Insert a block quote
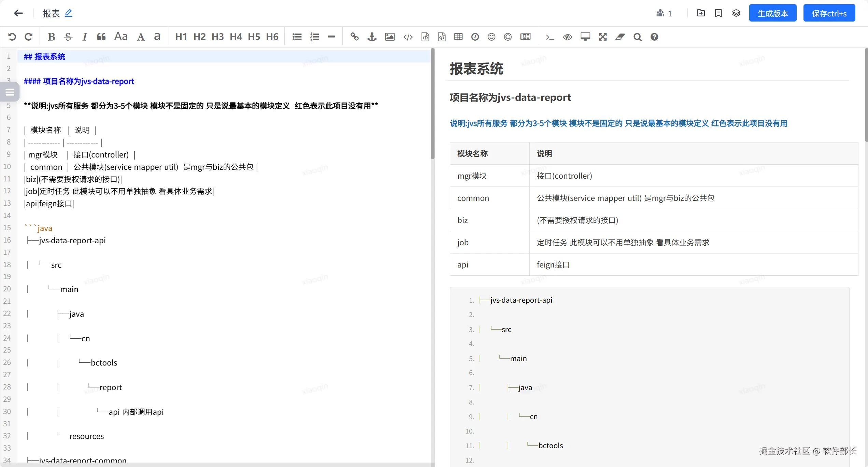This screenshot has width=868, height=467. [101, 37]
